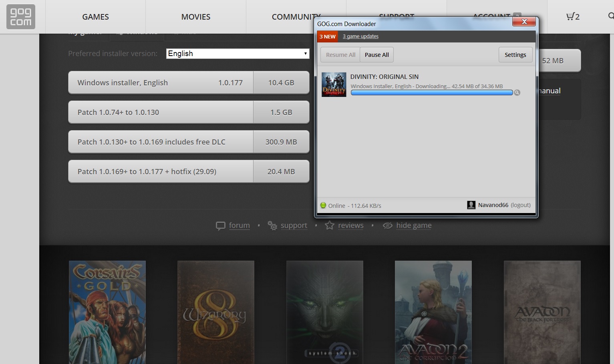
Task: Open the Wizardry 8 game cover
Action: coord(216,312)
